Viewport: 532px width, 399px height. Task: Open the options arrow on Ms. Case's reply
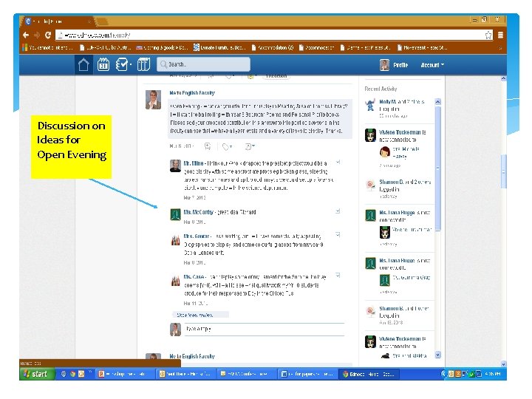pyautogui.click(x=338, y=275)
